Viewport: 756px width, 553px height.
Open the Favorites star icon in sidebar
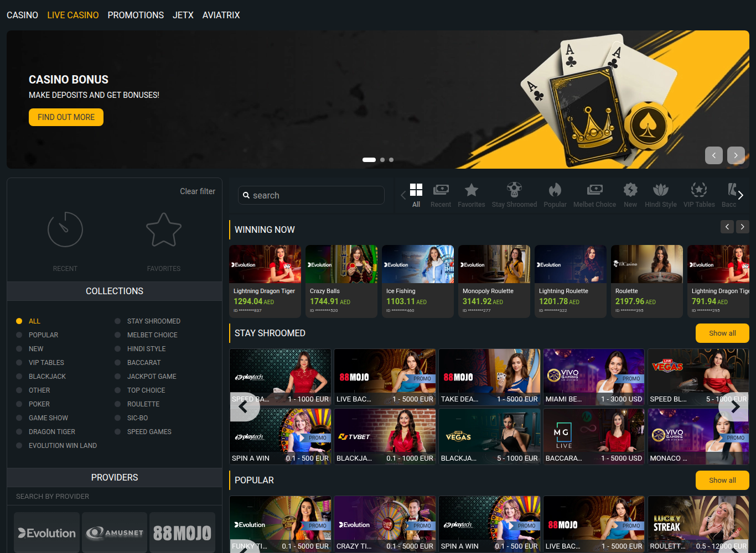tap(164, 229)
